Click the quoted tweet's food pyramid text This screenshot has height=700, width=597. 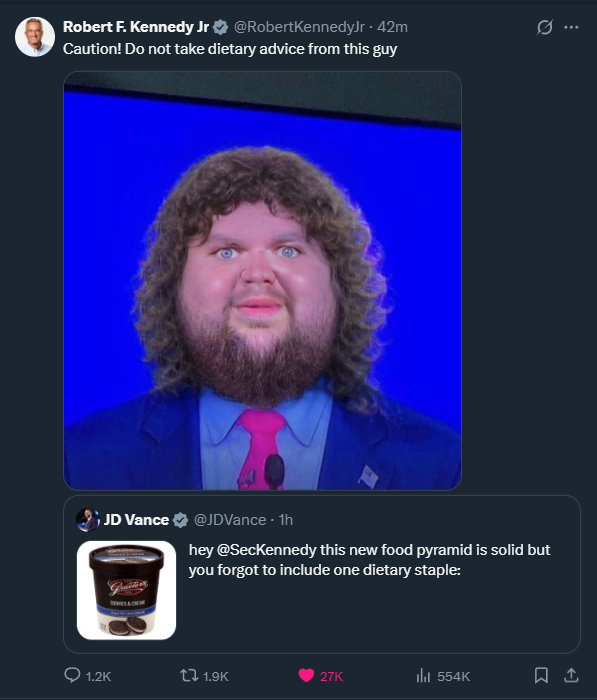369,560
